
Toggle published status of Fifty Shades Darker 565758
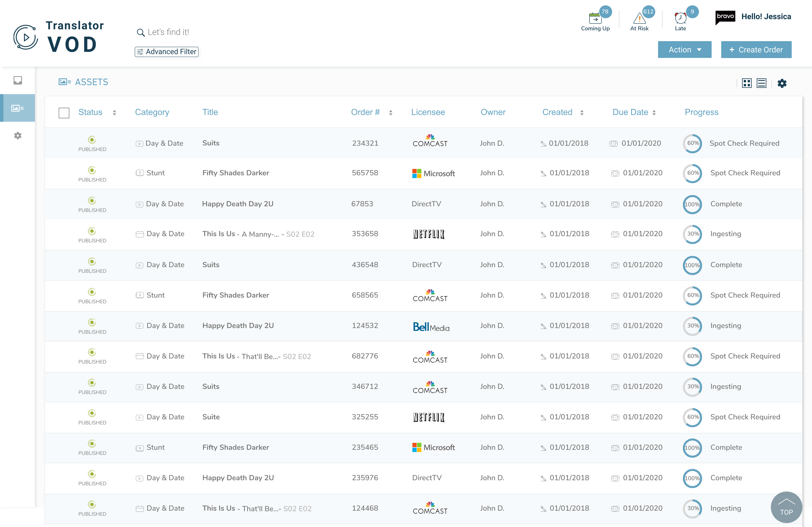coord(92,170)
